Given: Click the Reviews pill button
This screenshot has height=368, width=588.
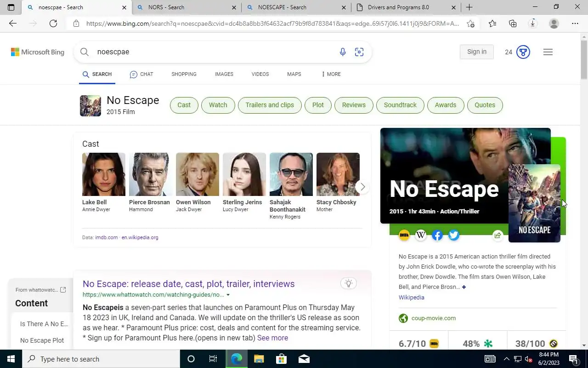Looking at the screenshot, I should tap(354, 105).
